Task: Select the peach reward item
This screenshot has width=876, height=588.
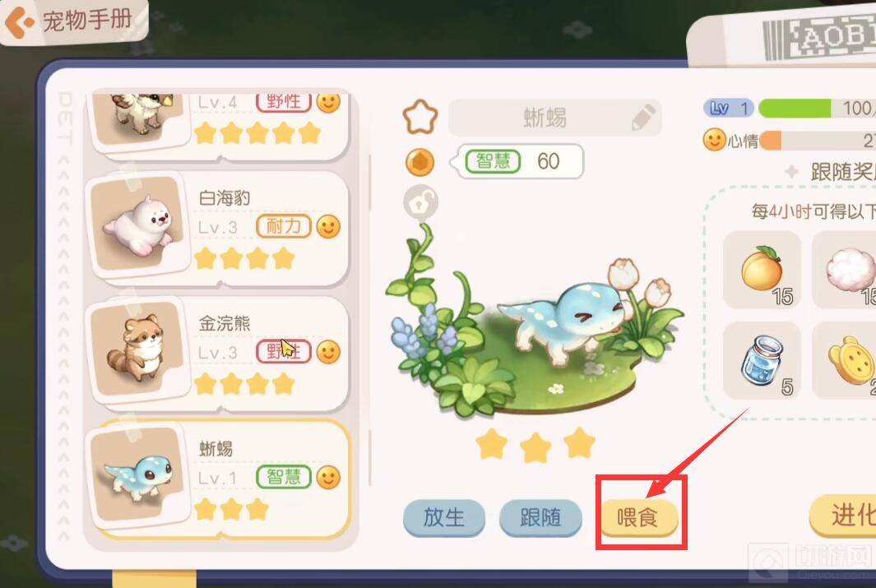Action: click(762, 270)
